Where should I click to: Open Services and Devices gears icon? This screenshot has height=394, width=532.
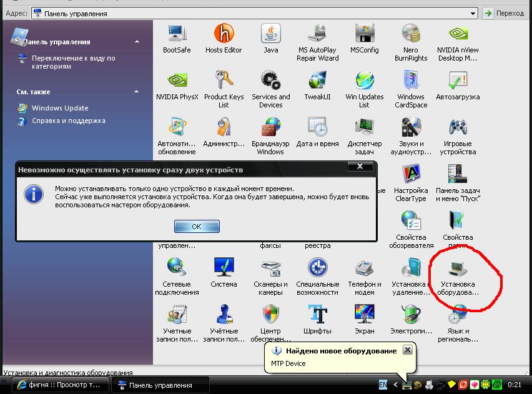[271, 89]
